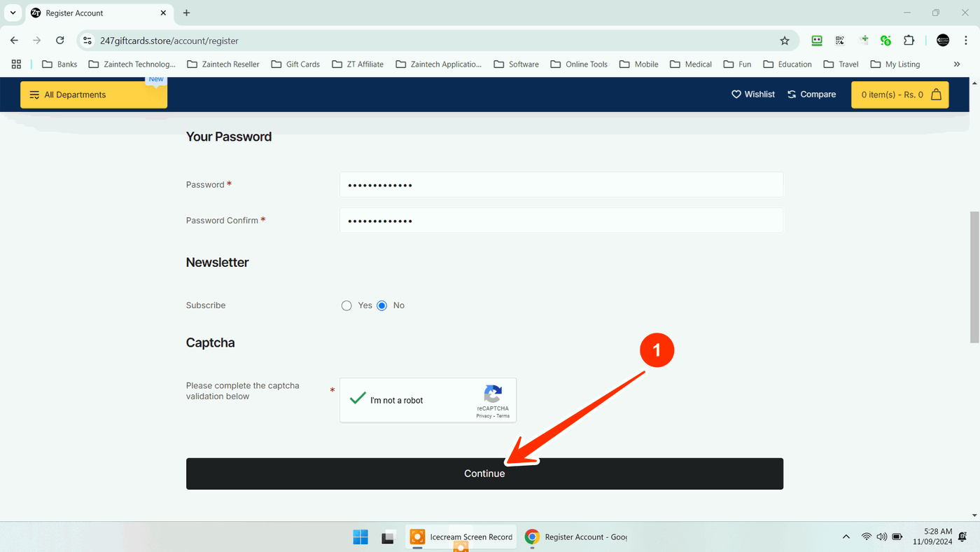The width and height of the screenshot is (980, 552).
Task: Open the Online Tools bookmark folder
Action: [579, 64]
